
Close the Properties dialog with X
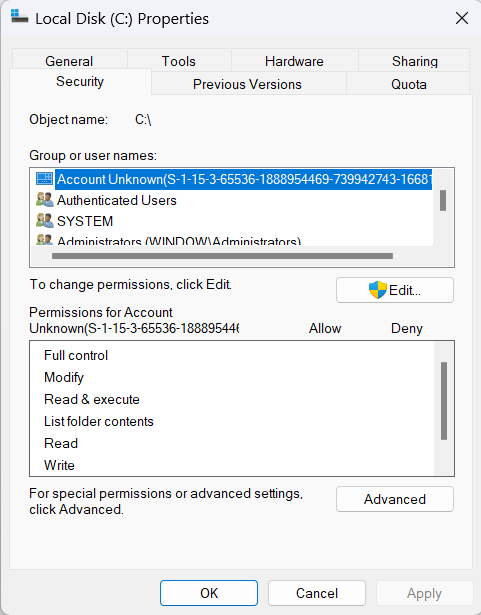(x=462, y=18)
